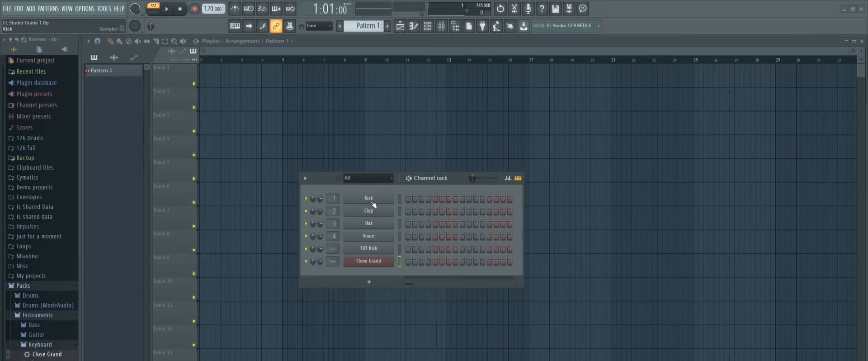The width and height of the screenshot is (868, 361).
Task: Open PATTERNS menu
Action: pos(48,9)
